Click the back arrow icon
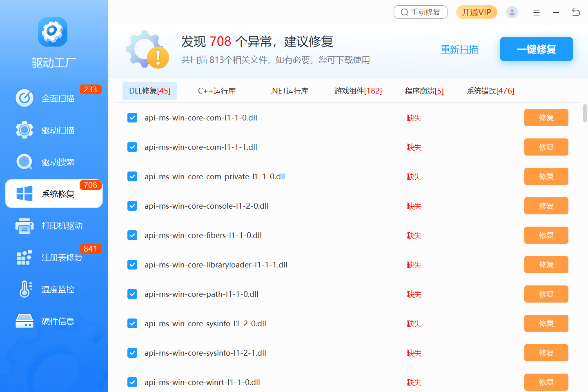This screenshot has height=392, width=588. 576,12
